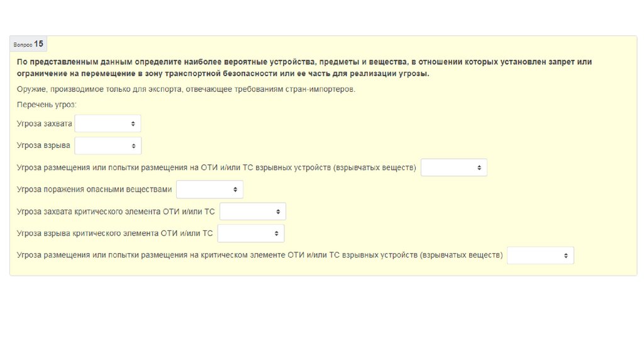Expand 'Угроза захвата критического элемента' dropdown
This screenshot has height=350, width=644.
click(x=252, y=212)
